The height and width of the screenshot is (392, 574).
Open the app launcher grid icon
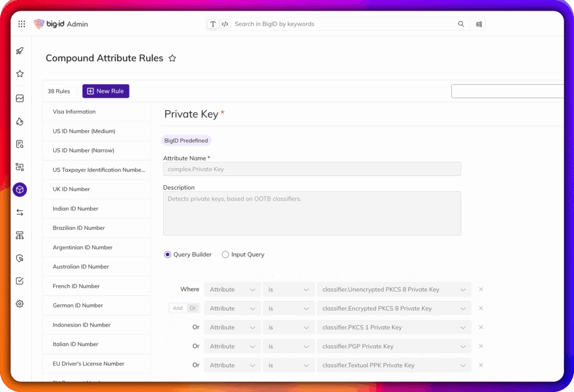[21, 24]
